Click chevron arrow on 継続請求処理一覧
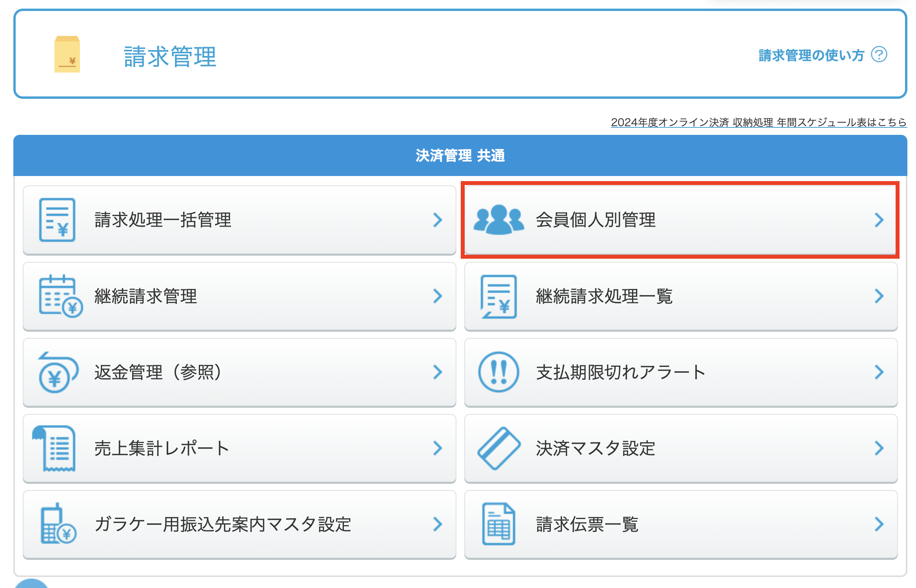 point(879,296)
